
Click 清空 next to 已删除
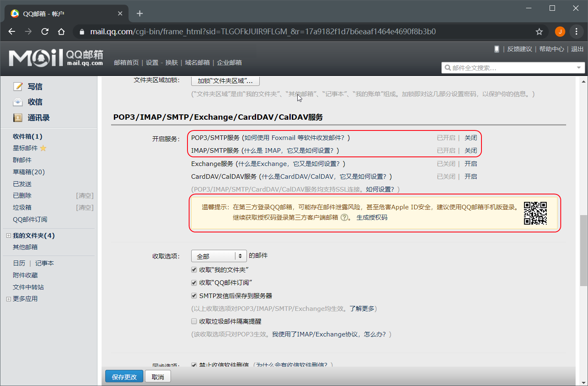pos(85,196)
